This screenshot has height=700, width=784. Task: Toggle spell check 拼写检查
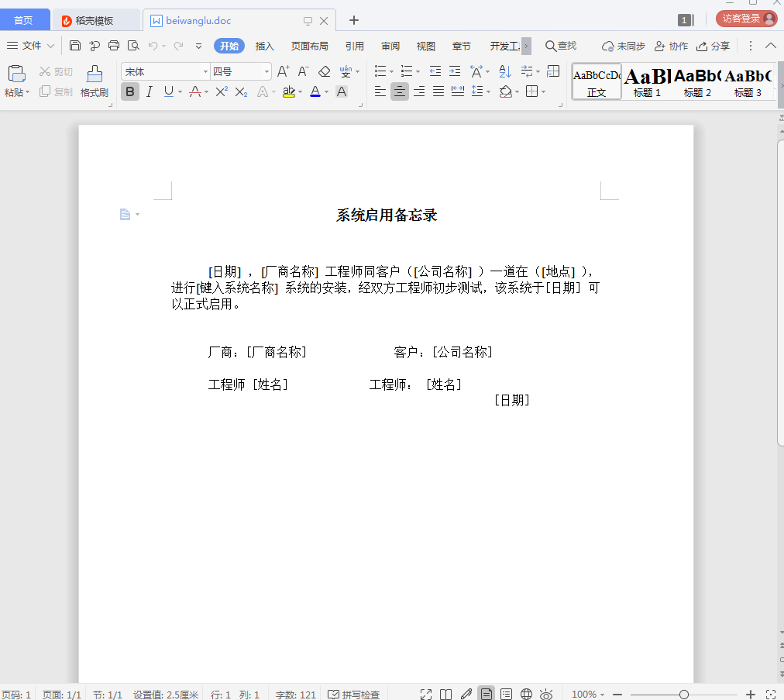click(354, 695)
